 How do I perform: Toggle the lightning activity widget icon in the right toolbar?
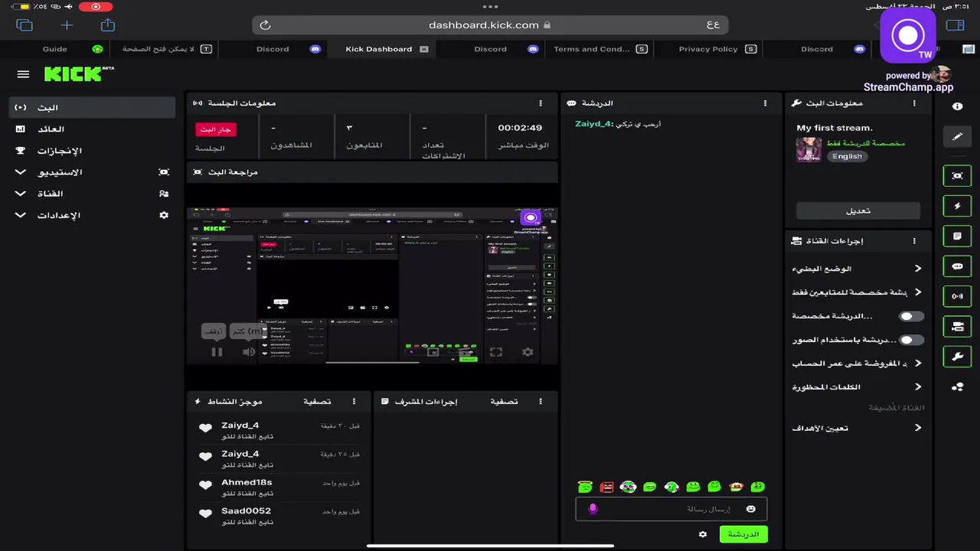coord(957,206)
